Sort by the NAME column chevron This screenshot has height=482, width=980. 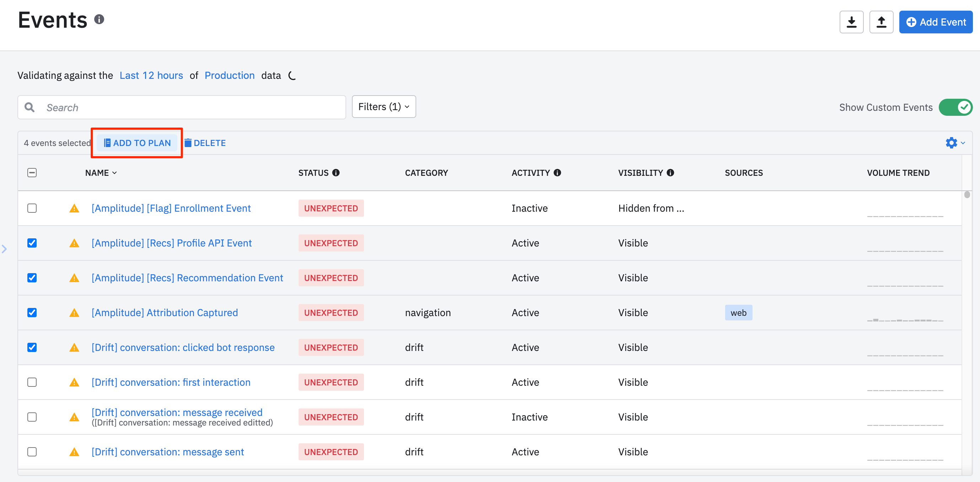pos(114,173)
